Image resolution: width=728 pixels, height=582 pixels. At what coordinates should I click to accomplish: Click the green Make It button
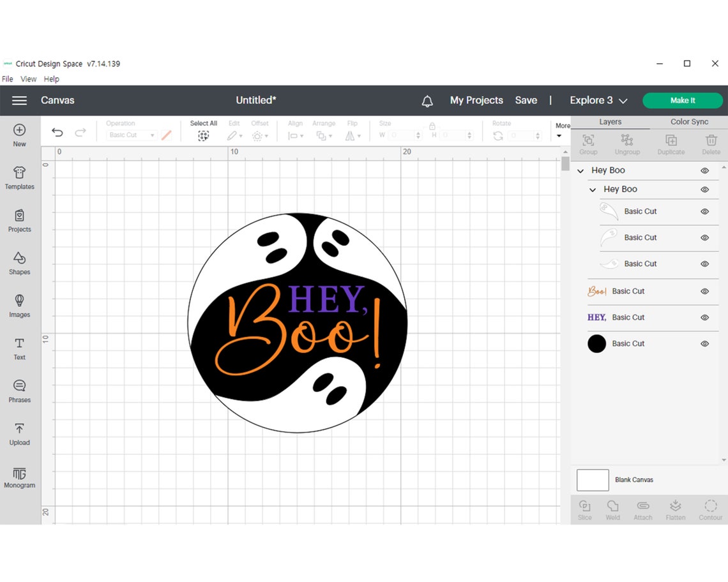click(683, 100)
